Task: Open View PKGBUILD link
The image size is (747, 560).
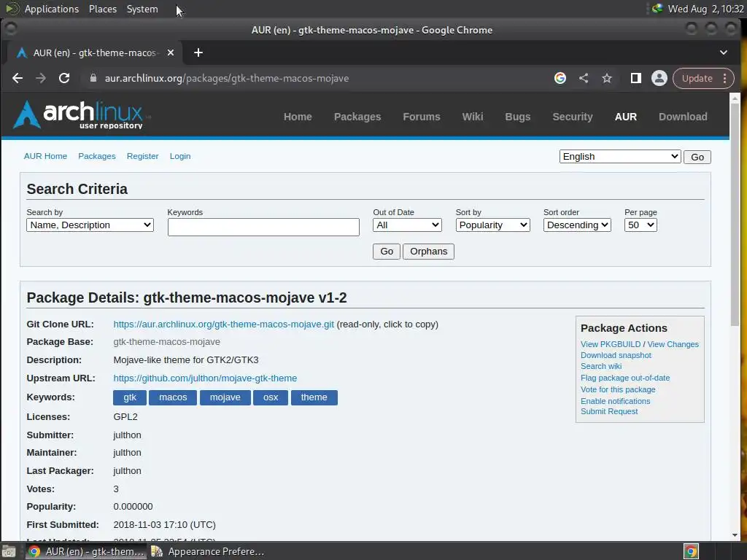Action: click(x=611, y=344)
